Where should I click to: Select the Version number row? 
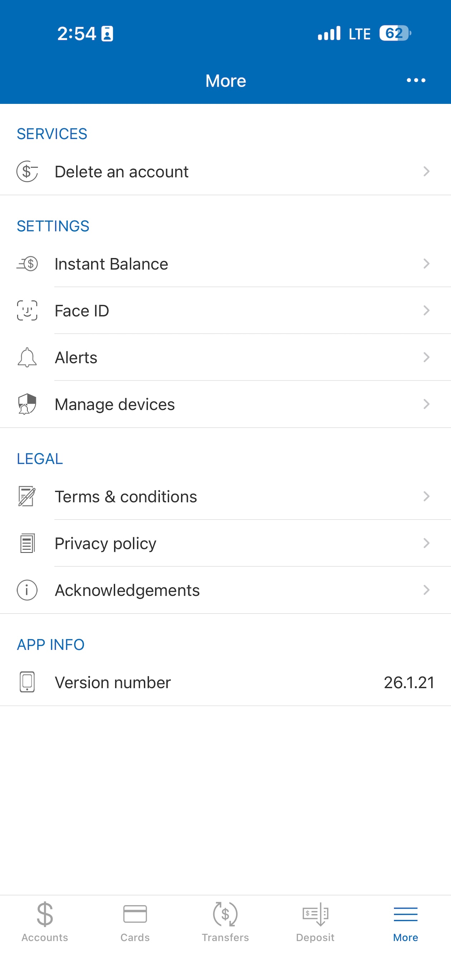coord(225,682)
